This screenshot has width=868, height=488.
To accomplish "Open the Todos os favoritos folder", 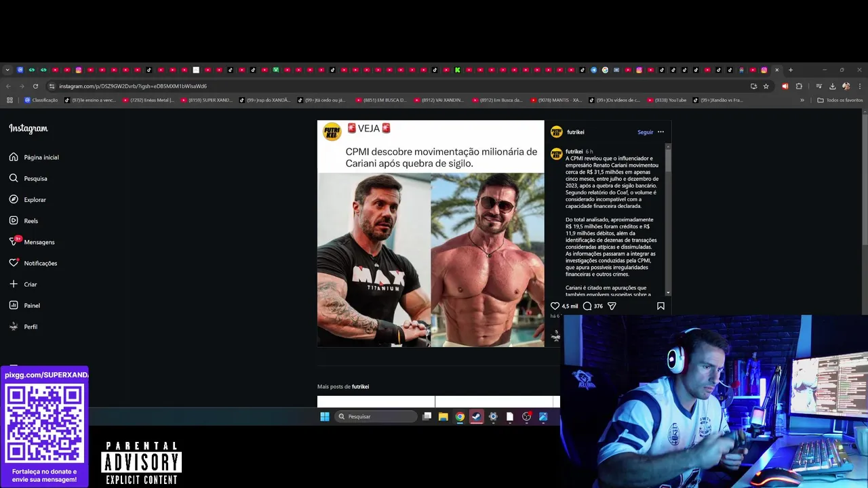I will (840, 100).
